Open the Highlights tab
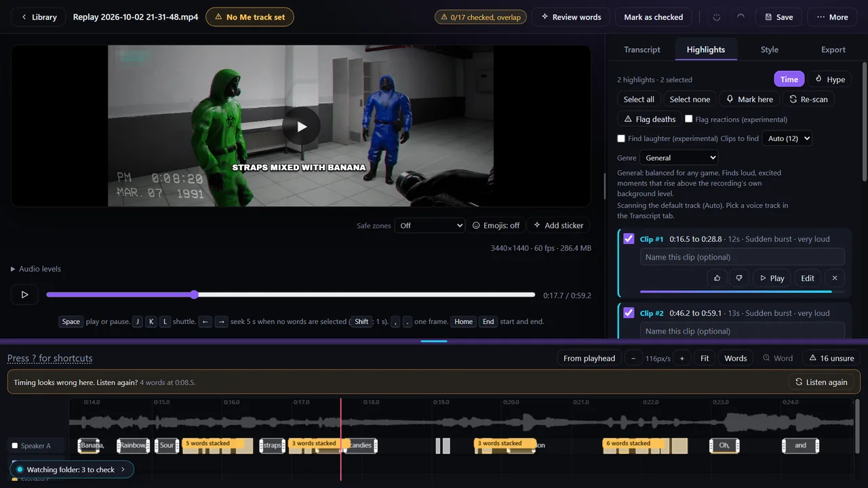868x488 pixels. click(706, 49)
